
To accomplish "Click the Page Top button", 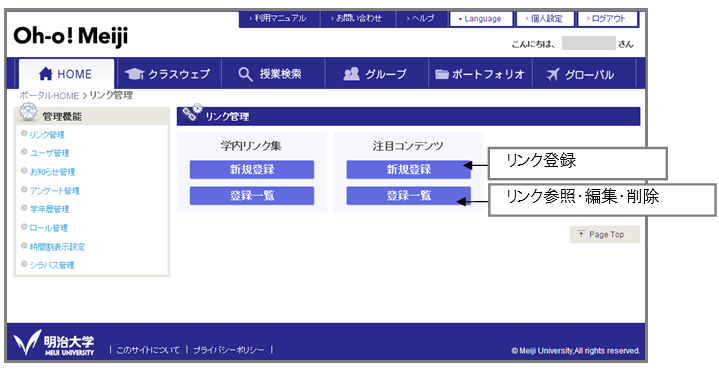I will click(x=605, y=234).
